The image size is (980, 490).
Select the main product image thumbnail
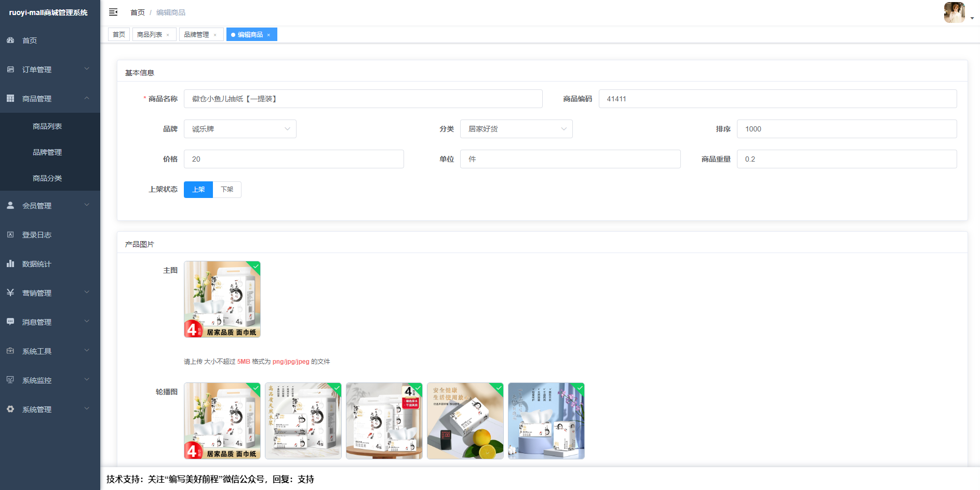point(222,299)
